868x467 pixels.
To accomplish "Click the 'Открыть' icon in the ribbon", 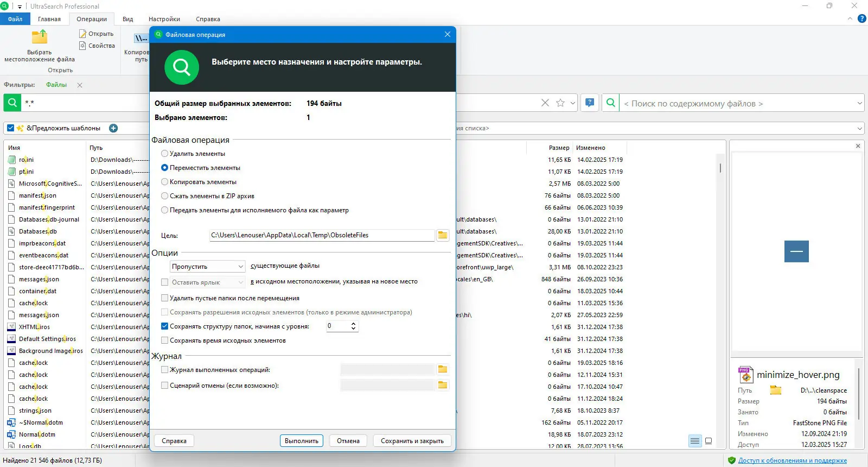I will 82,34.
